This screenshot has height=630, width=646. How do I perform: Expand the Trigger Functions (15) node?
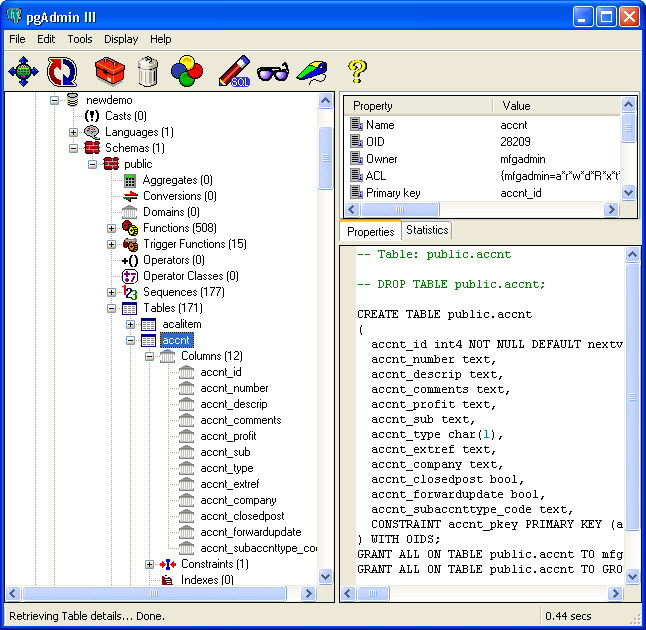111,244
